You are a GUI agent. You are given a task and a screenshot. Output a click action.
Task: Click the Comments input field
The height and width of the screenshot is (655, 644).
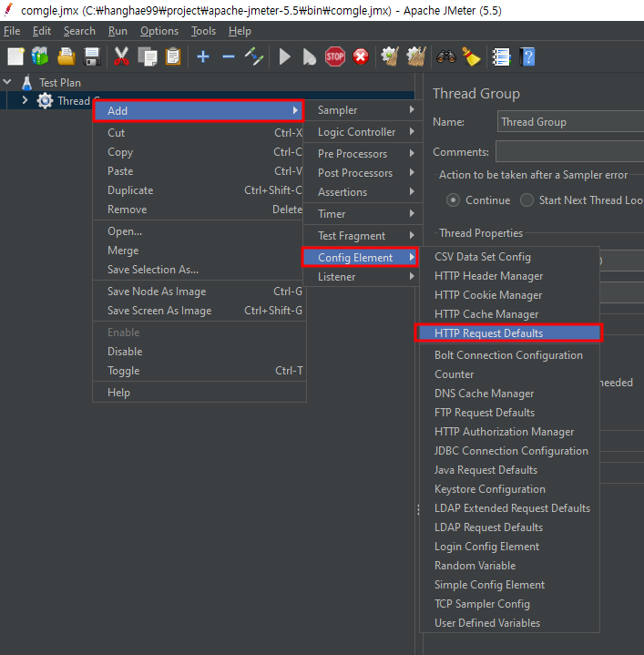(569, 151)
